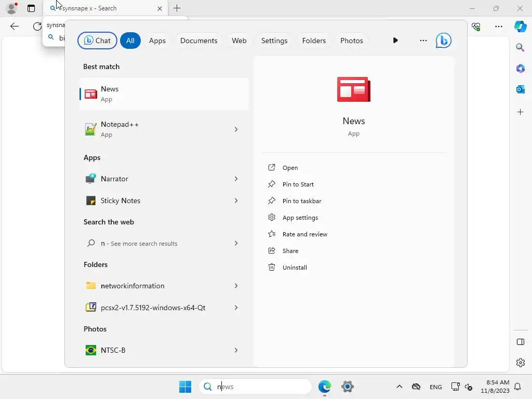Open the Bing Chat filter
The width and height of the screenshot is (532, 399).
click(x=97, y=41)
